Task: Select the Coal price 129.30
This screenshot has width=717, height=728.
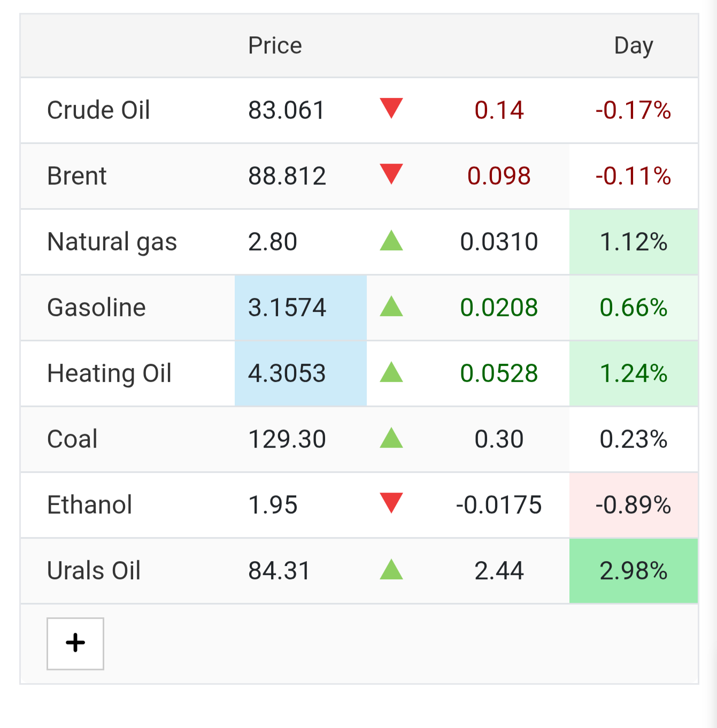Action: [287, 439]
